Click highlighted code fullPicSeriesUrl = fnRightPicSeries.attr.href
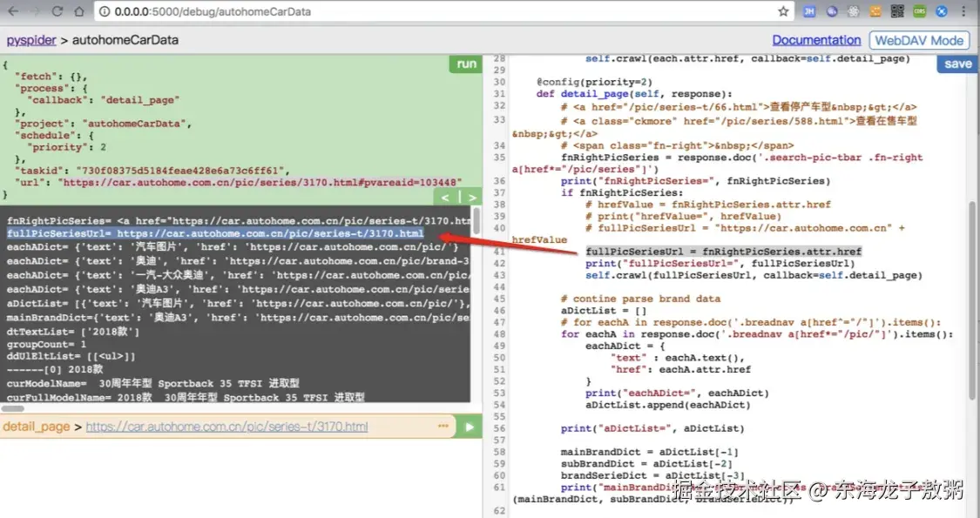Screen dimensions: 980x518 click(x=724, y=252)
